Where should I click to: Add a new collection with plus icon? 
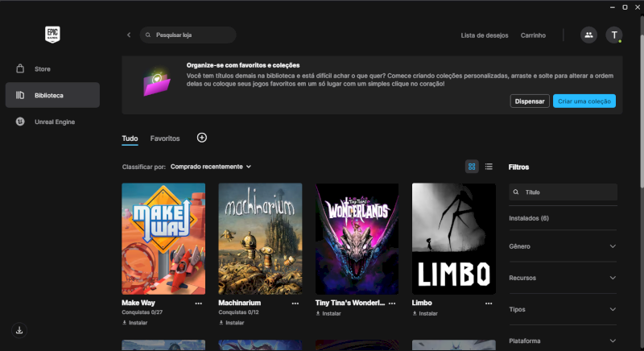pos(202,138)
